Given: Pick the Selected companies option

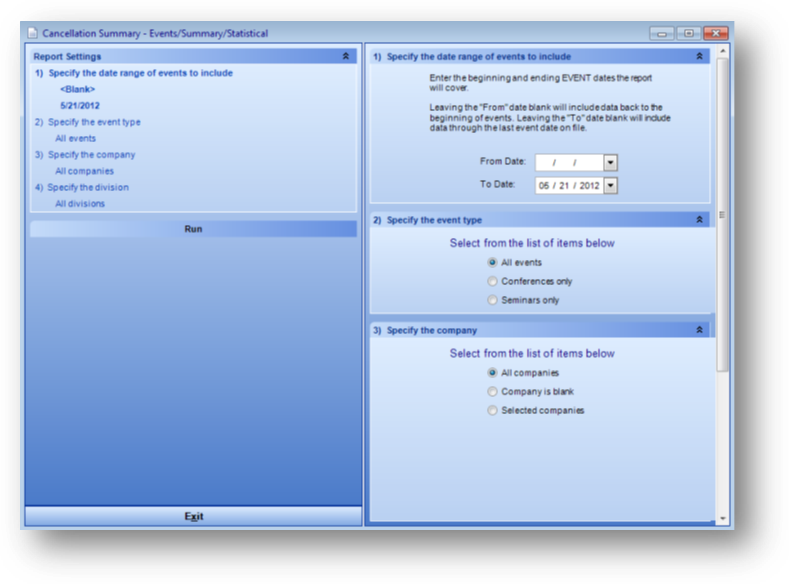Looking at the screenshot, I should [492, 410].
